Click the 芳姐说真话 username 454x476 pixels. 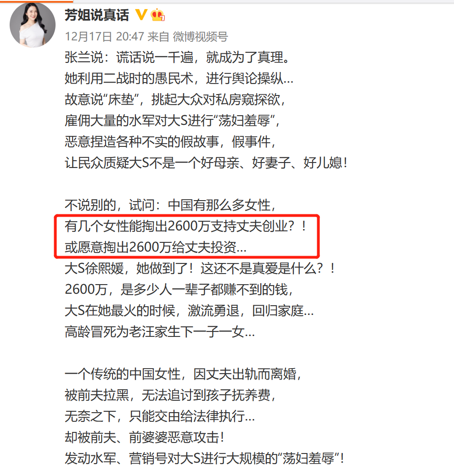[x=97, y=15]
